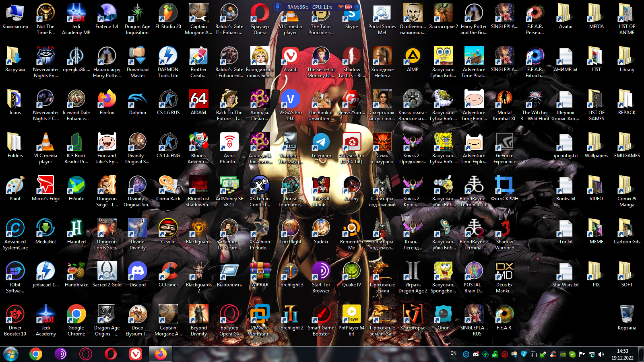Open the Star Wars.txt file
Screen dimensions: 644x362
(x=566, y=274)
